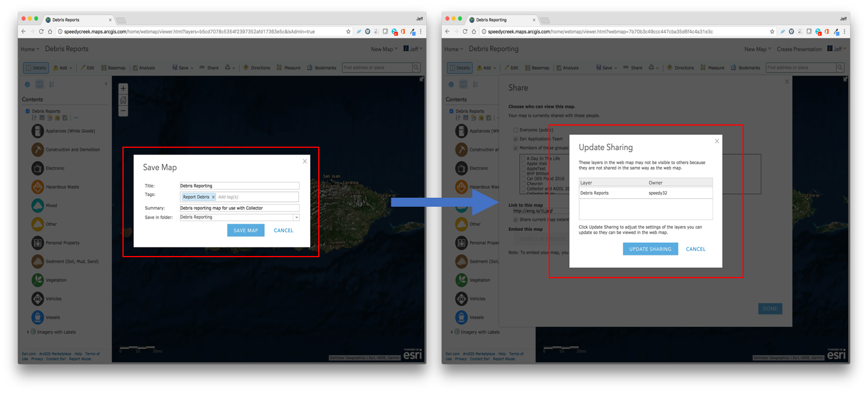Click Directions in Save Map window toolbar
868x393 pixels.
coord(257,68)
